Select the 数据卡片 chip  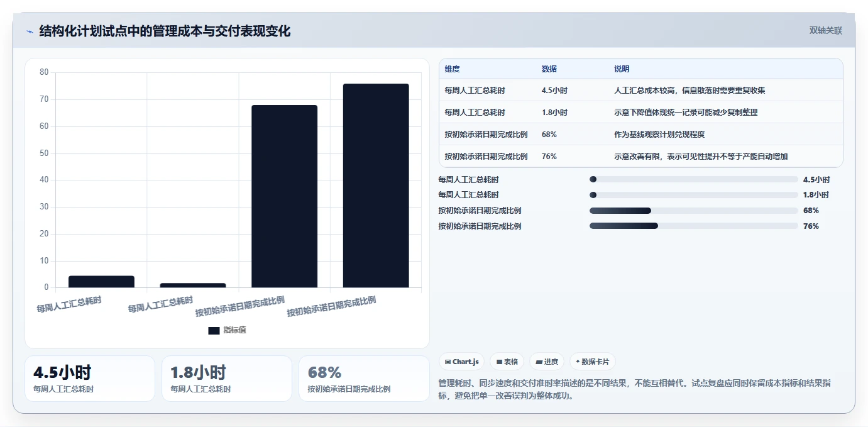coord(593,362)
